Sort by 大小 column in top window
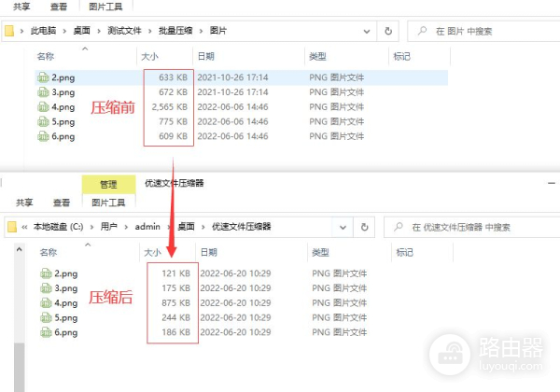 coord(149,56)
